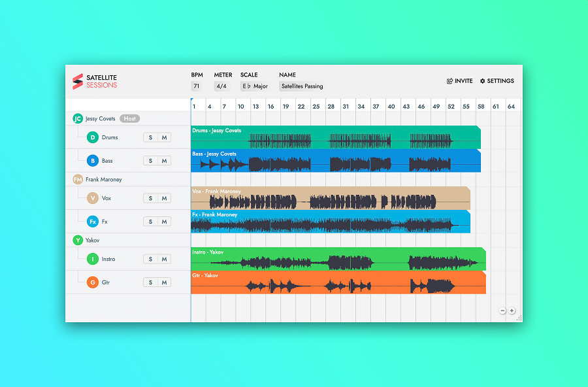This screenshot has width=588, height=387.
Task: Solo the Bass track
Action: [150, 161]
